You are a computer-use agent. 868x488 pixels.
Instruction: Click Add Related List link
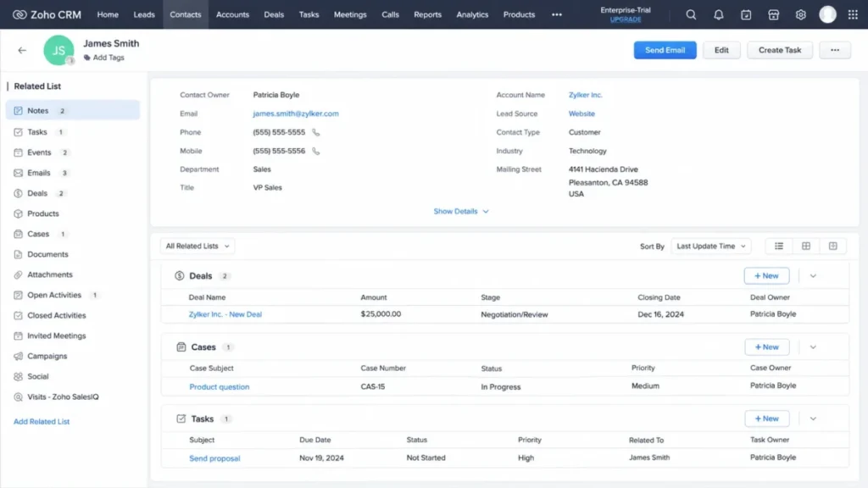42,422
